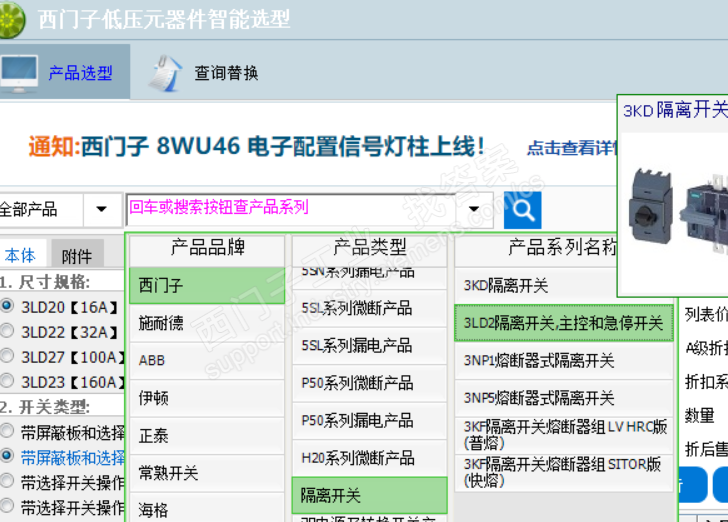
Task: Select the 3LD23【160A】 radio button
Action: coord(7,381)
